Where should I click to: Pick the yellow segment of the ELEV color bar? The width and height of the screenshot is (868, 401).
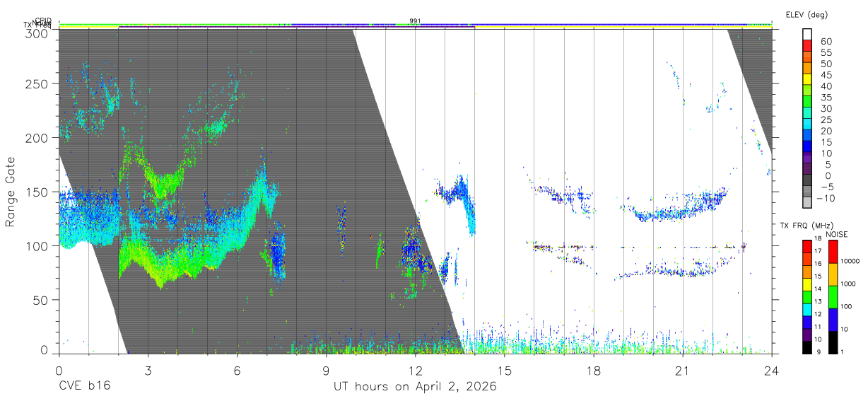[x=808, y=80]
